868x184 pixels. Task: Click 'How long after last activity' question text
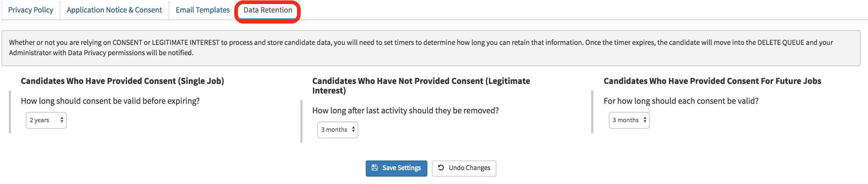click(x=405, y=110)
